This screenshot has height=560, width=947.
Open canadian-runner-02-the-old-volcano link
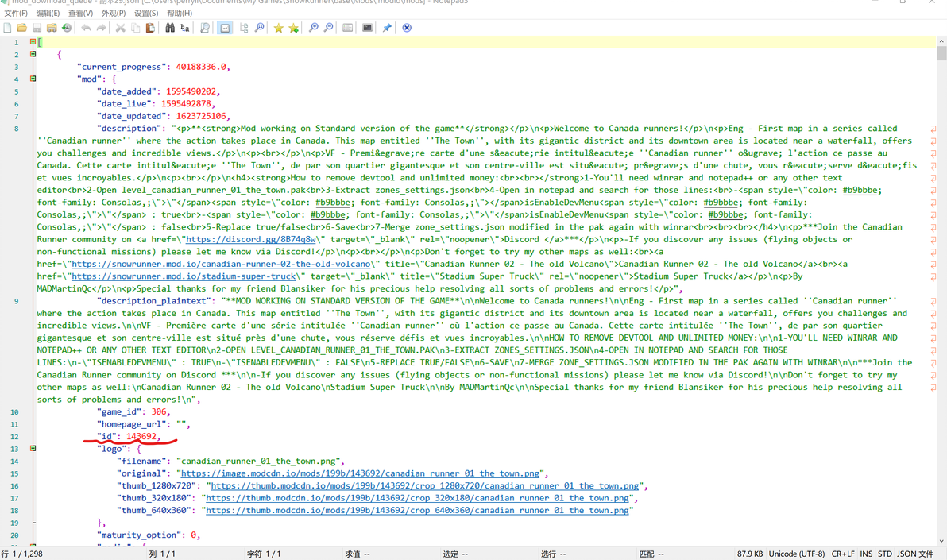[221, 264]
